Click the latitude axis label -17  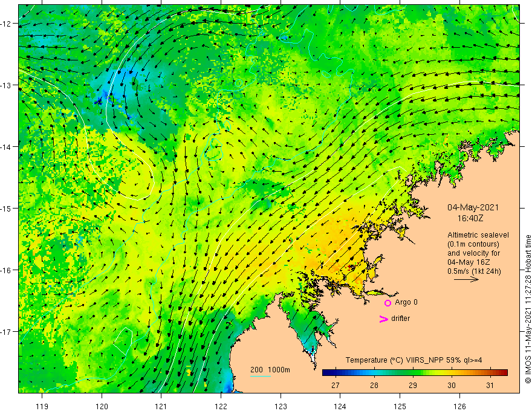pyautogui.click(x=7, y=332)
